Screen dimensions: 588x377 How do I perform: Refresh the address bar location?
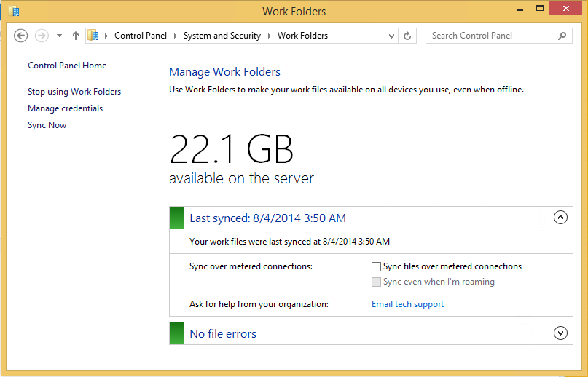click(407, 36)
